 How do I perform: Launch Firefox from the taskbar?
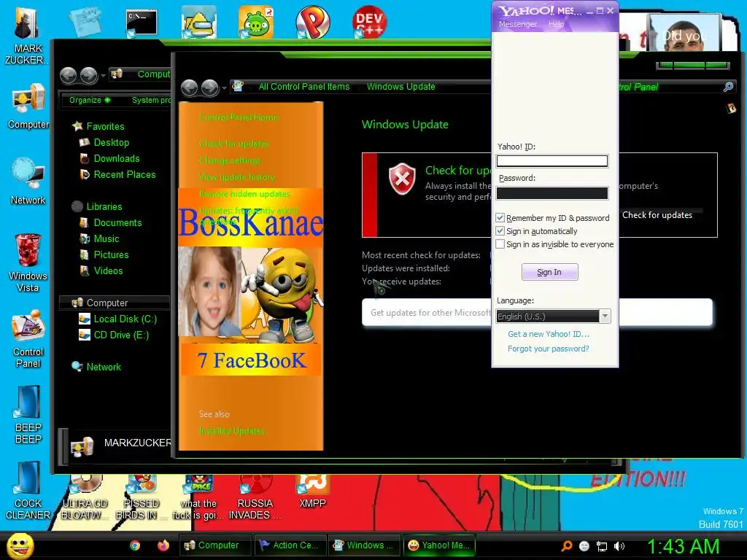click(163, 545)
